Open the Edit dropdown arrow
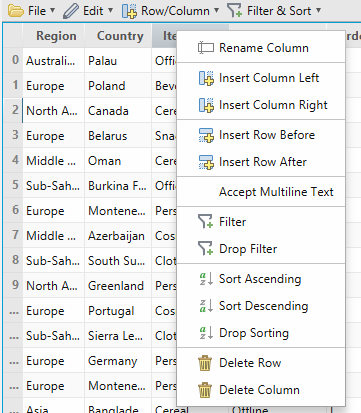Image resolution: width=361 pixels, height=413 pixels. (x=110, y=10)
